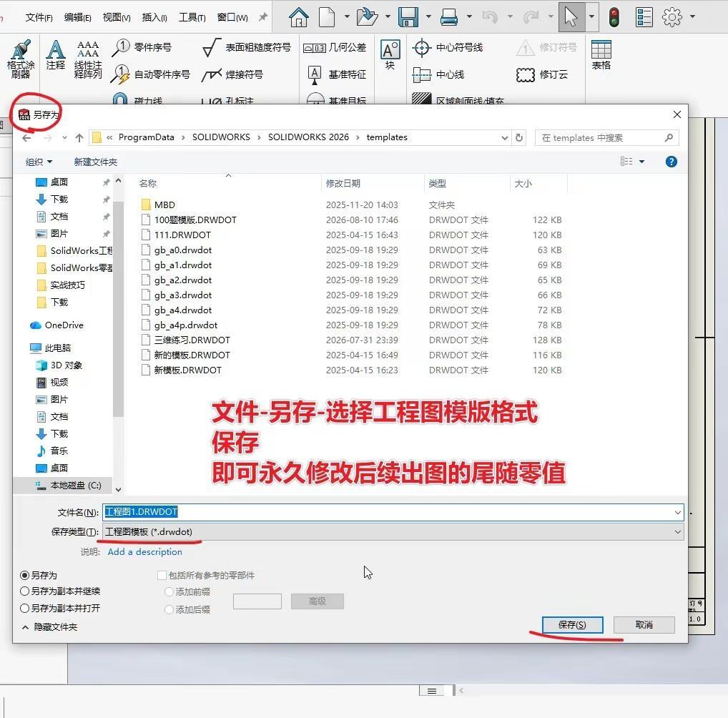
Task: Open the view mode dropdown arrow
Action: click(x=641, y=162)
